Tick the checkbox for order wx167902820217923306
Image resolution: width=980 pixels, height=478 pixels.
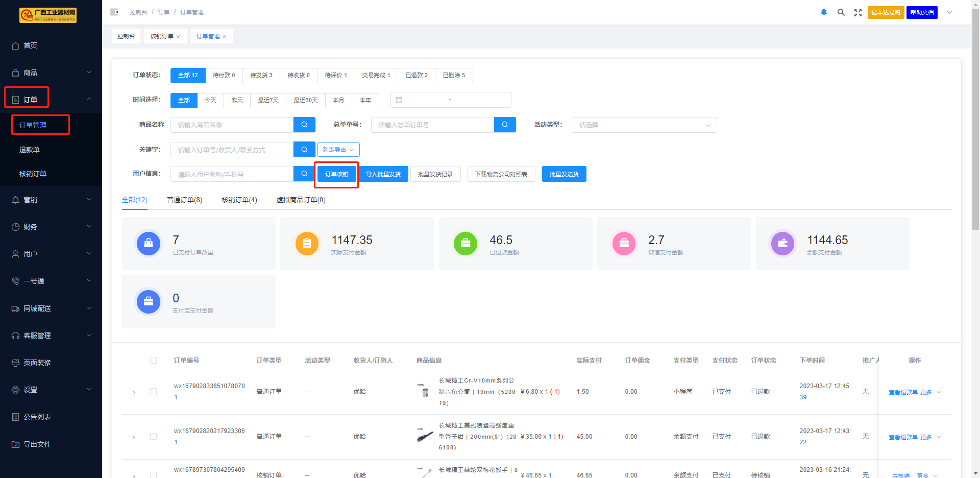153,437
